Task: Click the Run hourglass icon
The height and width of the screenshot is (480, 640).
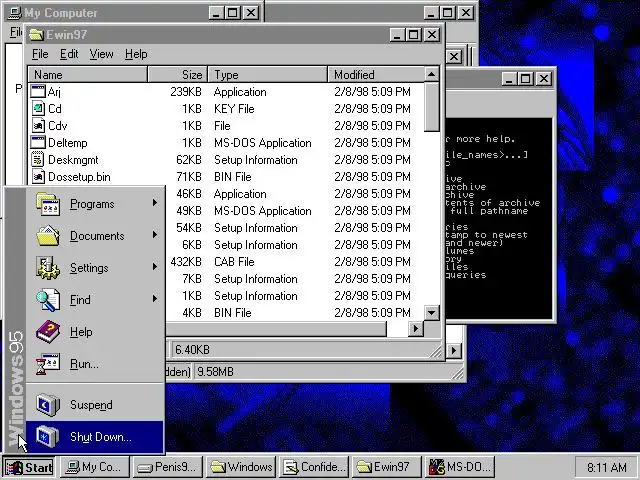Action: click(48, 364)
